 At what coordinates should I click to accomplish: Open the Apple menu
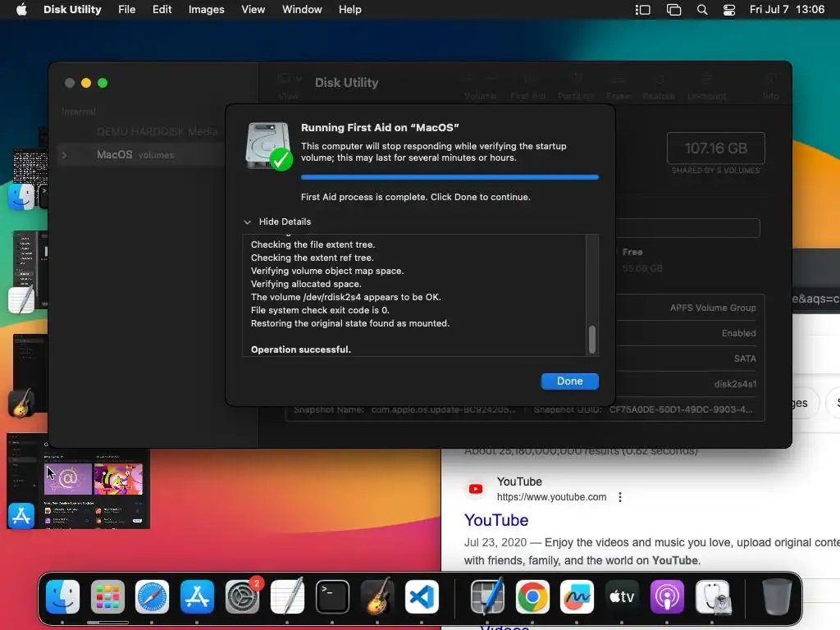[x=21, y=10]
